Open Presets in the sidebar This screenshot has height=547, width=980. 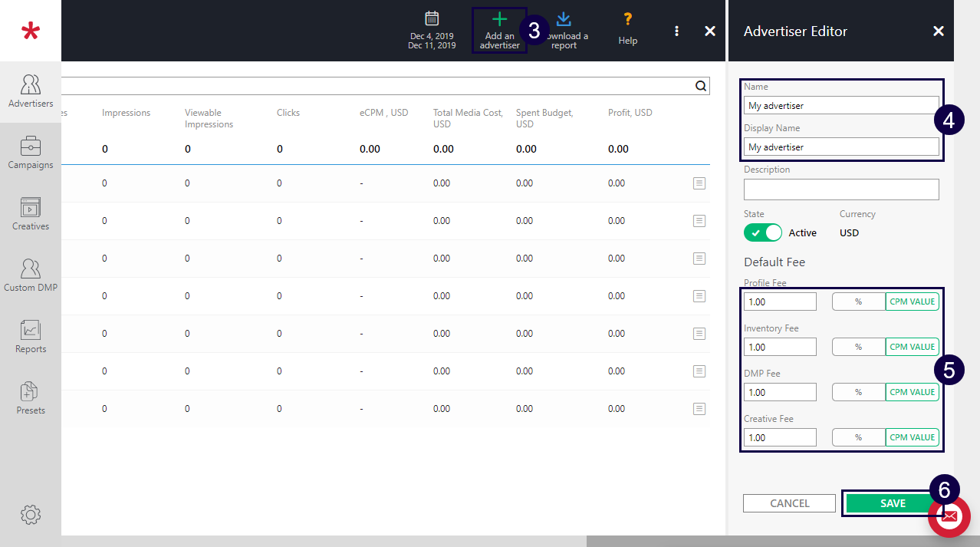click(x=31, y=398)
